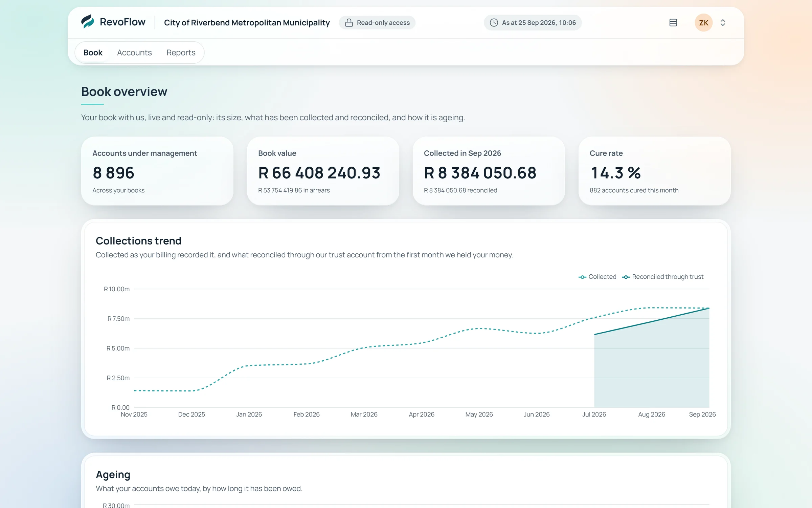The height and width of the screenshot is (508, 812).
Task: Click the Book value figure R 66 408 240.93
Action: [319, 173]
